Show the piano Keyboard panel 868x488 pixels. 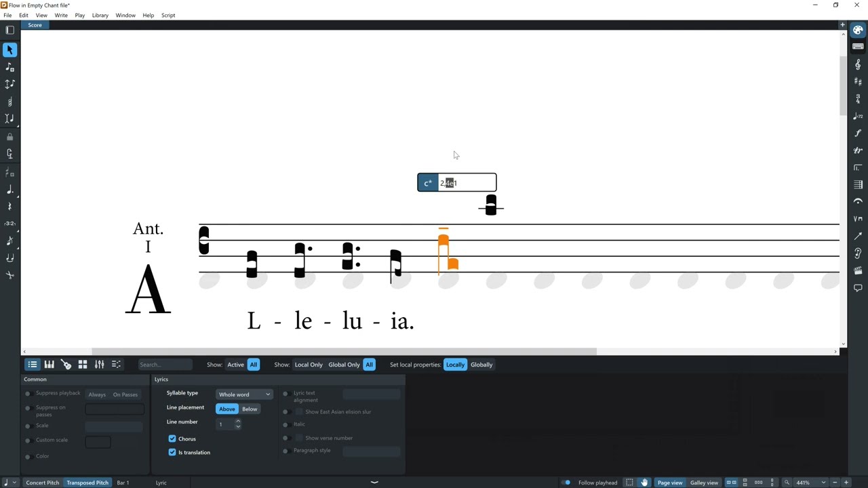click(x=49, y=365)
